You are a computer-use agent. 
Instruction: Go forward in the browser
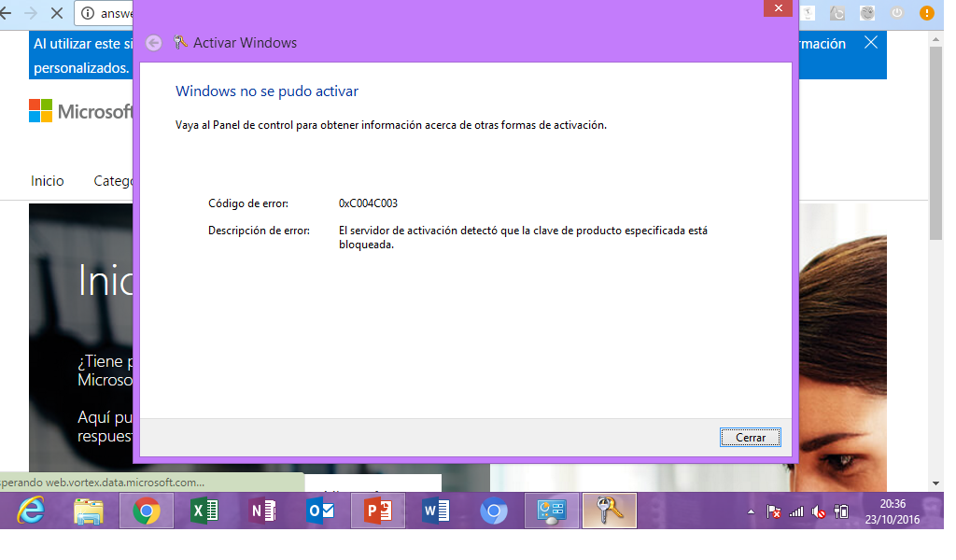click(31, 13)
